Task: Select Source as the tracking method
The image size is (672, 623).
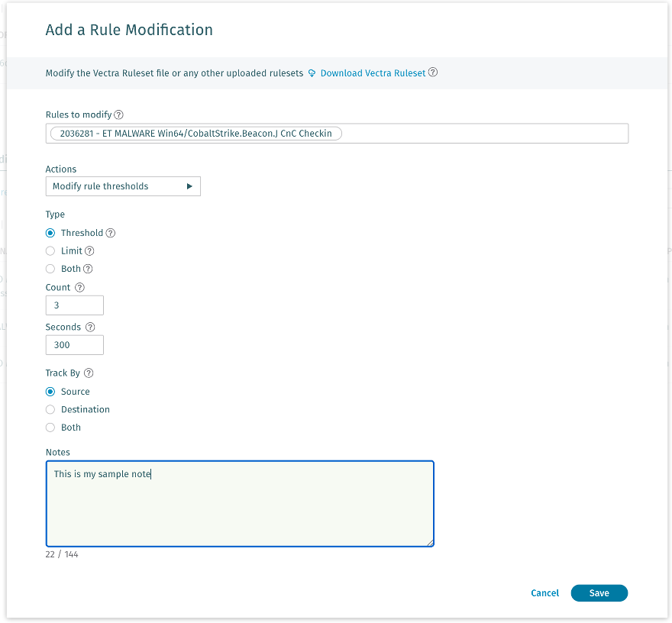Action: pos(50,391)
